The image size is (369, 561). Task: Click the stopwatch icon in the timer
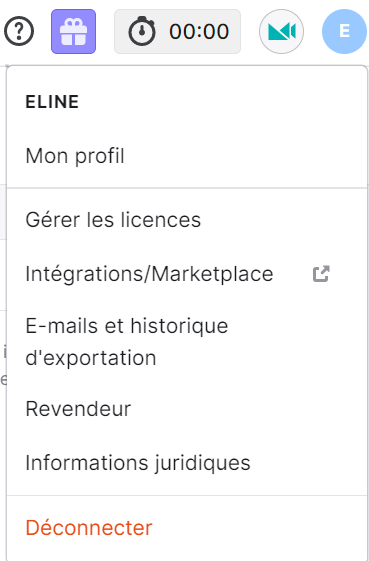tap(142, 31)
